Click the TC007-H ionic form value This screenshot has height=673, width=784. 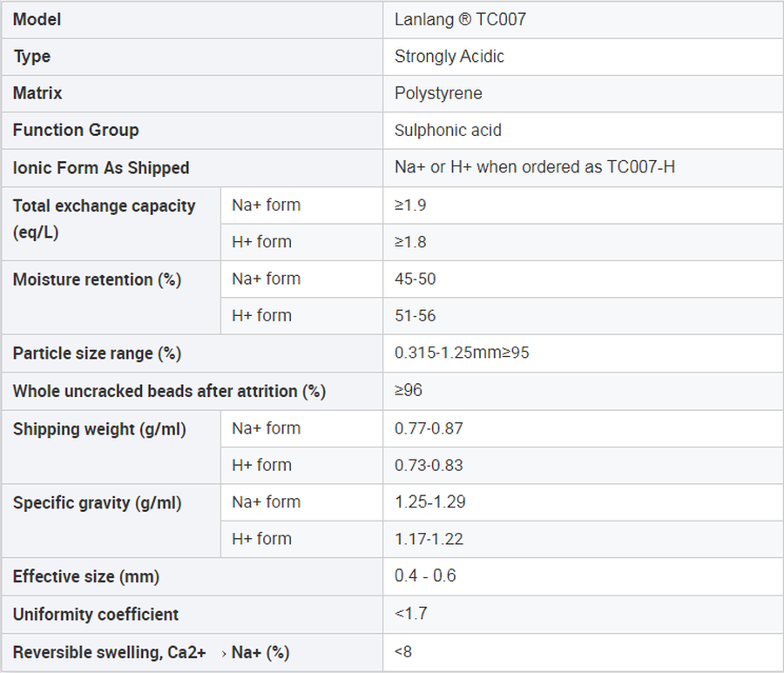coord(534,167)
